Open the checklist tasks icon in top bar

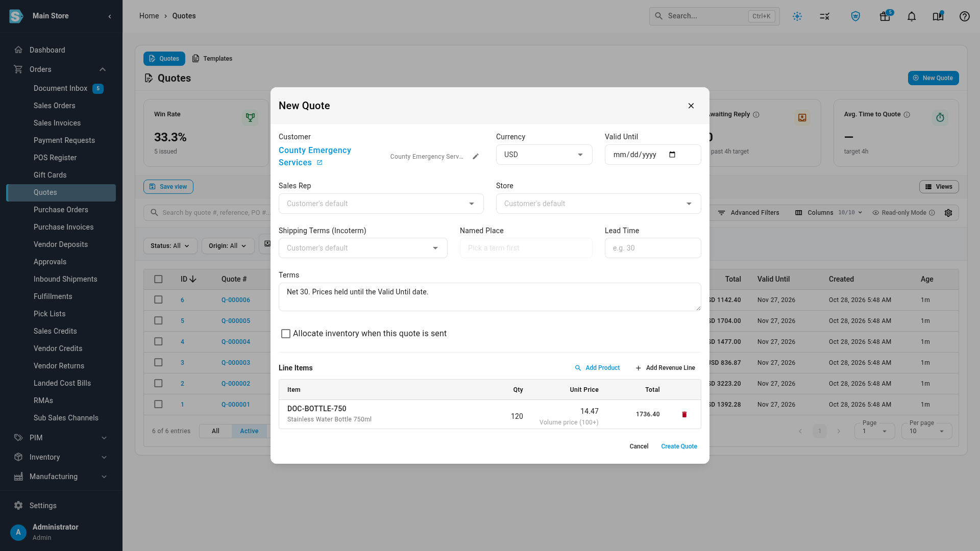(825, 16)
